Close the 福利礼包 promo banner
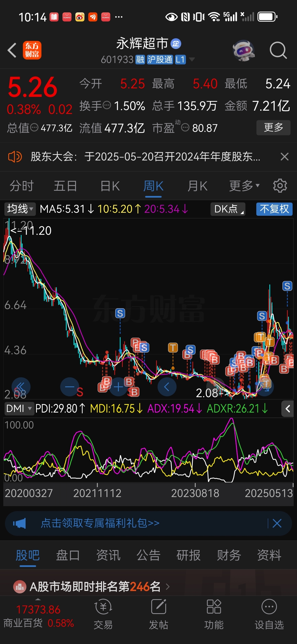297x644 pixels. [277, 523]
